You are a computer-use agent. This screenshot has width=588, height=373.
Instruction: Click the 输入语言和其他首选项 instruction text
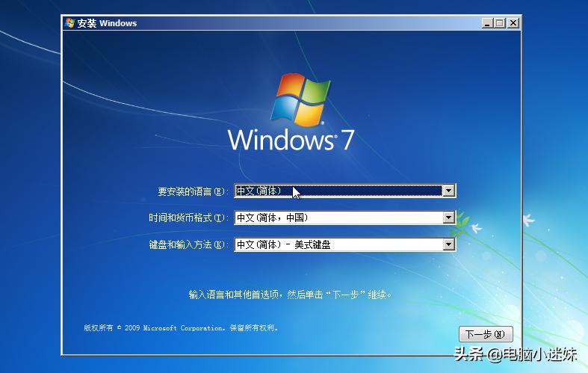[x=290, y=295]
